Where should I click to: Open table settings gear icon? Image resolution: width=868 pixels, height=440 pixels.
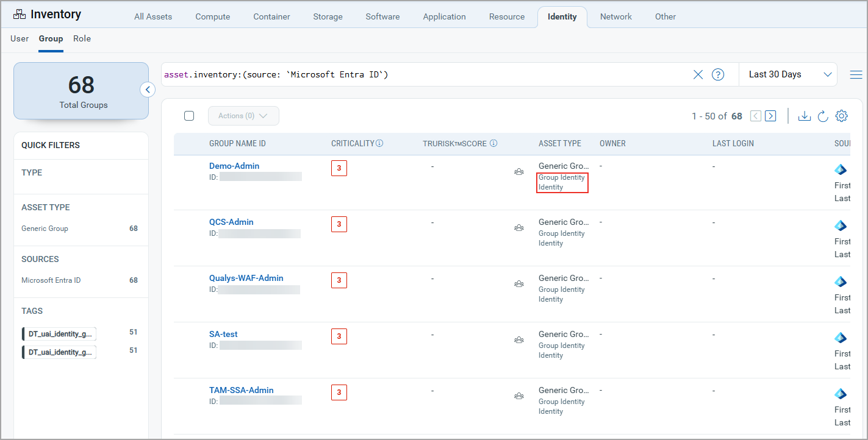(842, 116)
